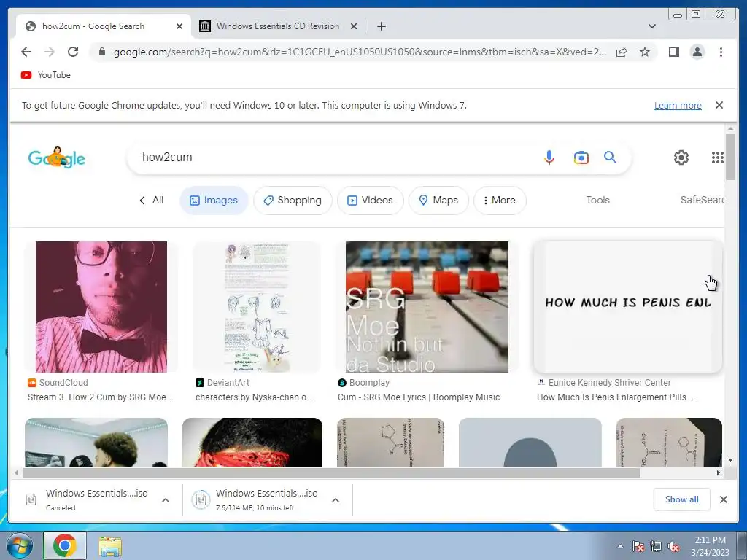Switch to All results
747x560 pixels.
152,200
